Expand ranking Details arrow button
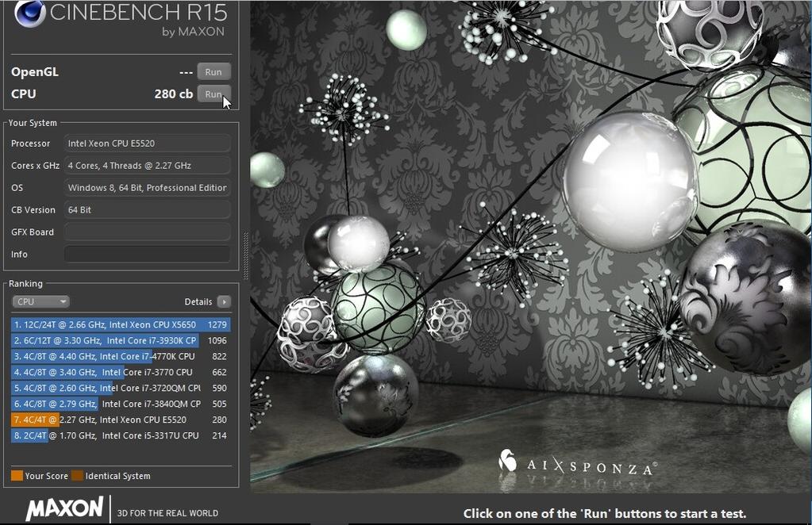Screen dimensions: 812x525 [224, 301]
